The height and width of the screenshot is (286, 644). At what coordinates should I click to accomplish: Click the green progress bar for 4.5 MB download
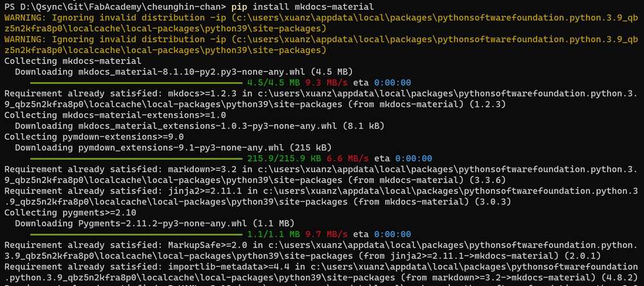point(137,82)
